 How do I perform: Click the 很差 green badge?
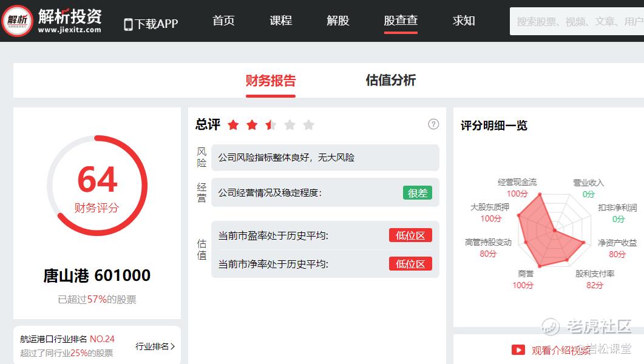click(x=417, y=193)
